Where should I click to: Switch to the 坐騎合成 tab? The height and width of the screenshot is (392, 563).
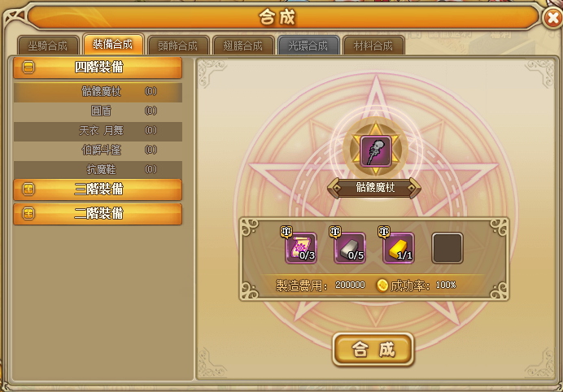[x=48, y=46]
